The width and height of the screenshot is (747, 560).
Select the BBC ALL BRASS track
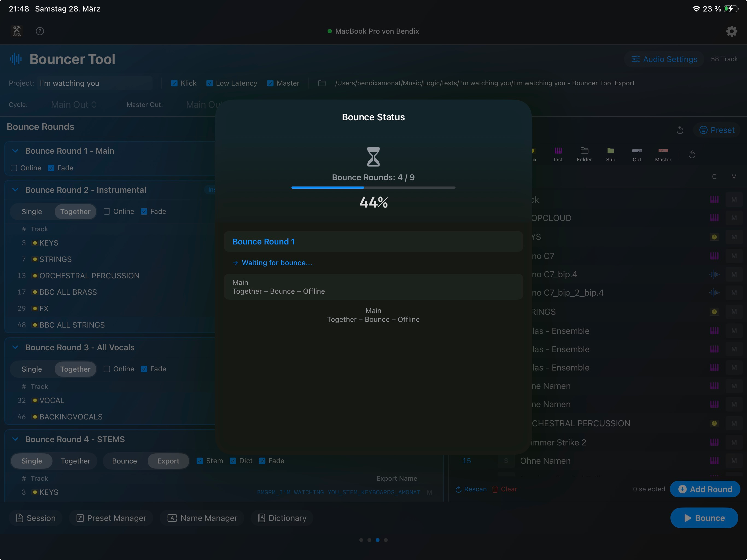point(68,292)
